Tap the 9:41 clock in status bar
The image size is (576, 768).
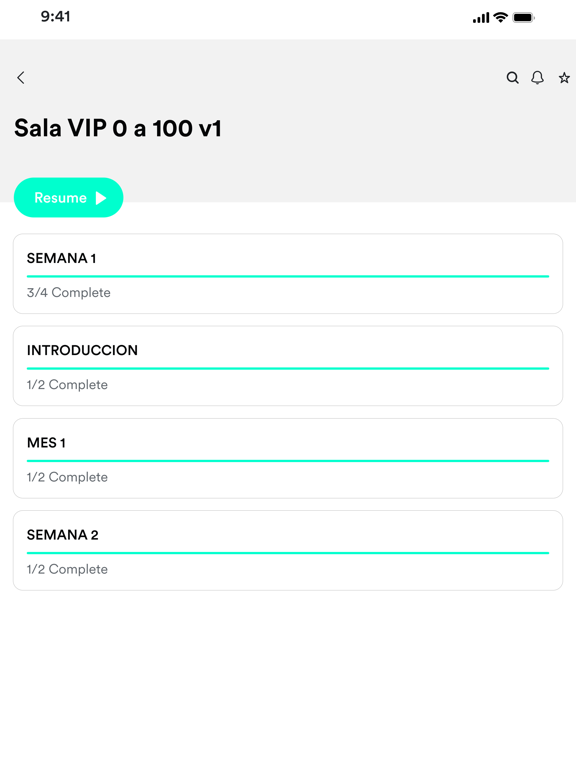[55, 17]
